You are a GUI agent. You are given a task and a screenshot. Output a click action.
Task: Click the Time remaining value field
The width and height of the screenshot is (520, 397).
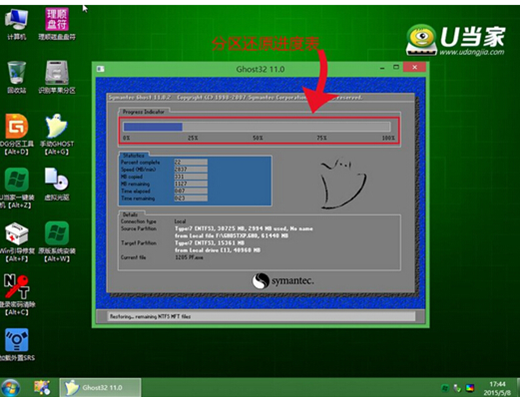coord(191,198)
